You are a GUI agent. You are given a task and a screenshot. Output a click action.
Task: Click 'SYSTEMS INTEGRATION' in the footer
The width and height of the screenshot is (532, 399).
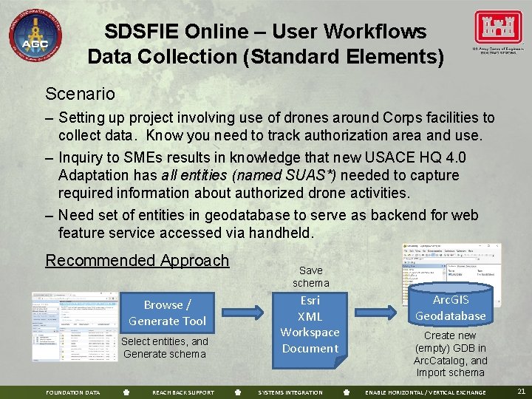(x=290, y=392)
